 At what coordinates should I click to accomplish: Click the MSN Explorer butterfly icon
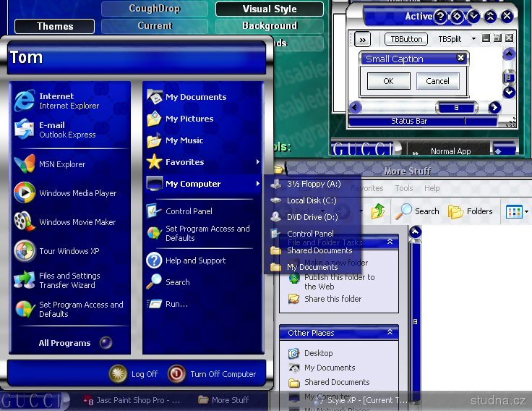(25, 164)
